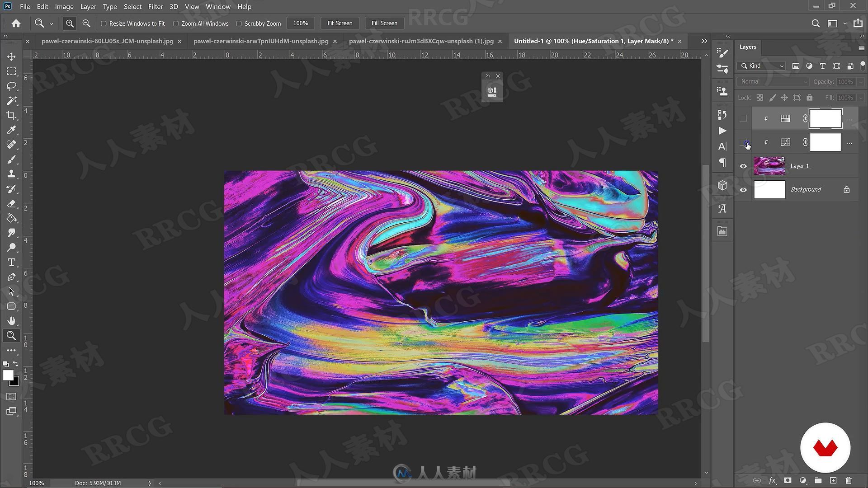Expand layer Kind filter dropdown
Image resolution: width=868 pixels, height=488 pixels.
pyautogui.click(x=781, y=66)
